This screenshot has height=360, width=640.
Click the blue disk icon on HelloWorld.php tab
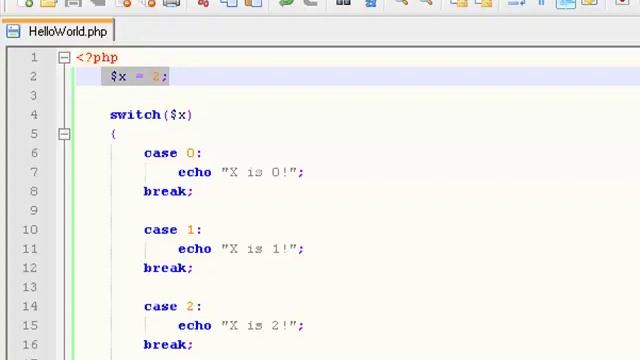pyautogui.click(x=13, y=31)
